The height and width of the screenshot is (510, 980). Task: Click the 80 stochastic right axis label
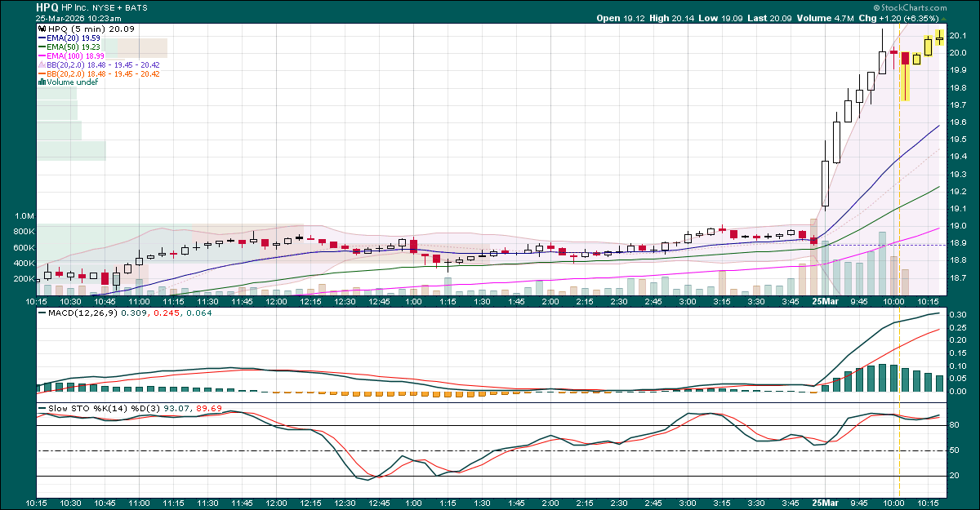(x=955, y=425)
